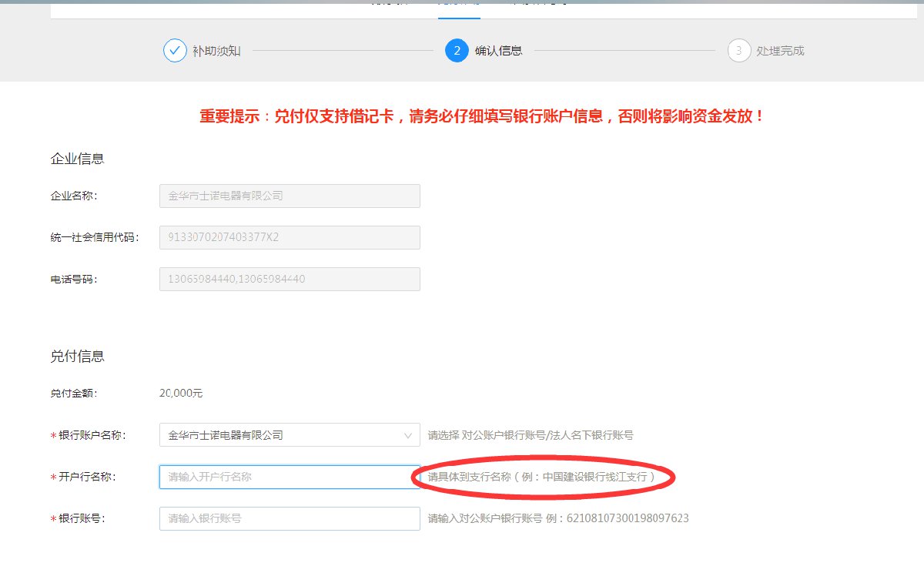Click the checkmark icon for 补助须知 step

[175, 51]
